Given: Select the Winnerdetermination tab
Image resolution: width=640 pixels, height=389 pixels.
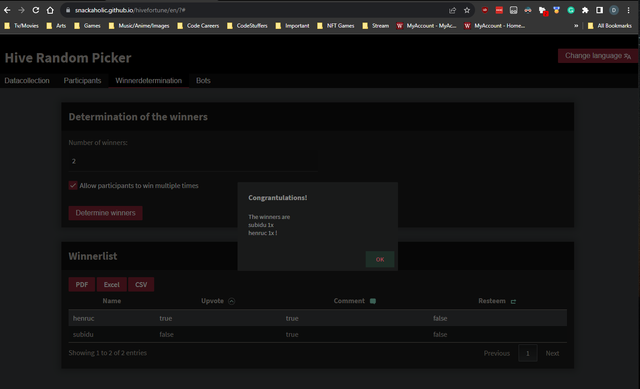Looking at the screenshot, I should point(149,80).
